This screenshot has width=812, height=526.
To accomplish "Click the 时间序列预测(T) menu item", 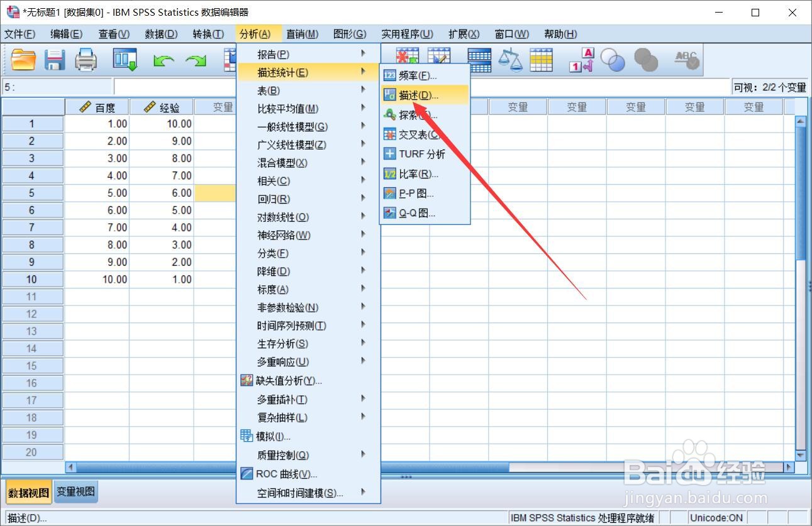I will pyautogui.click(x=308, y=326).
